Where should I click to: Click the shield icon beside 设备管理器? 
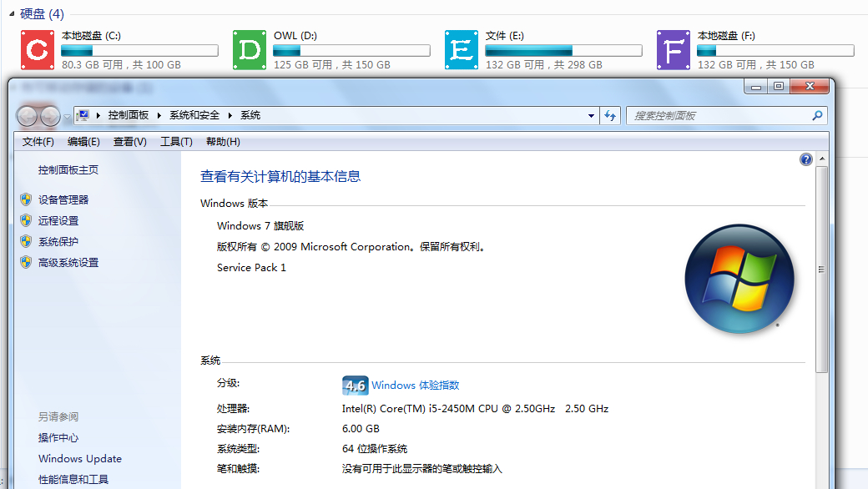[26, 199]
